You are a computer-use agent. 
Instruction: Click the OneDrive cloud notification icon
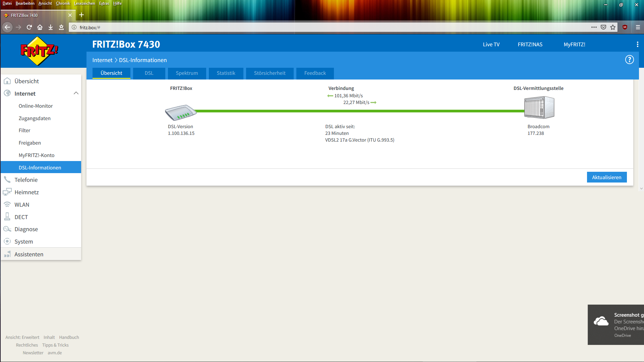pyautogui.click(x=601, y=321)
